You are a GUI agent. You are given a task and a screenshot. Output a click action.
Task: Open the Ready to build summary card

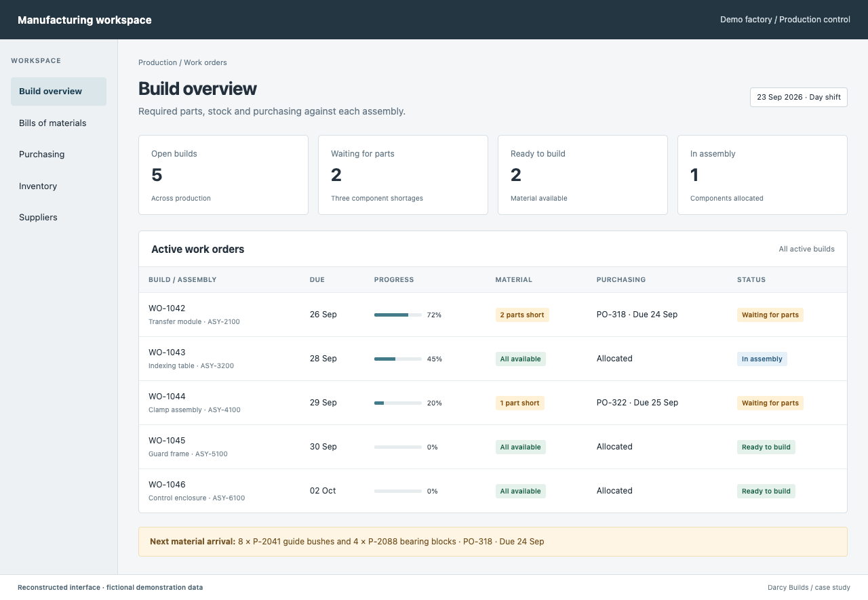click(x=583, y=175)
